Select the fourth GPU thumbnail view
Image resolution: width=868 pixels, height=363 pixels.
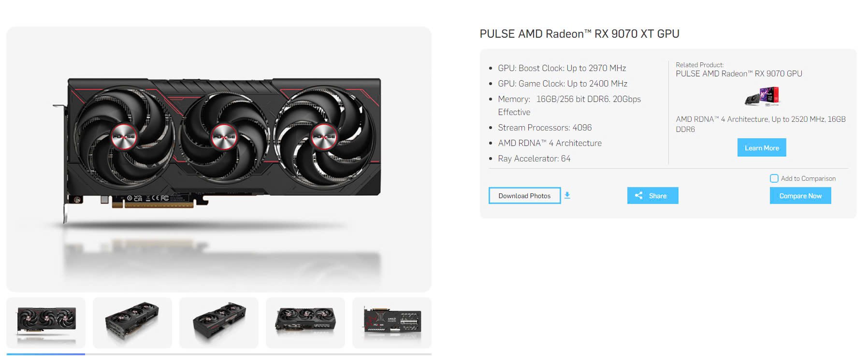305,322
